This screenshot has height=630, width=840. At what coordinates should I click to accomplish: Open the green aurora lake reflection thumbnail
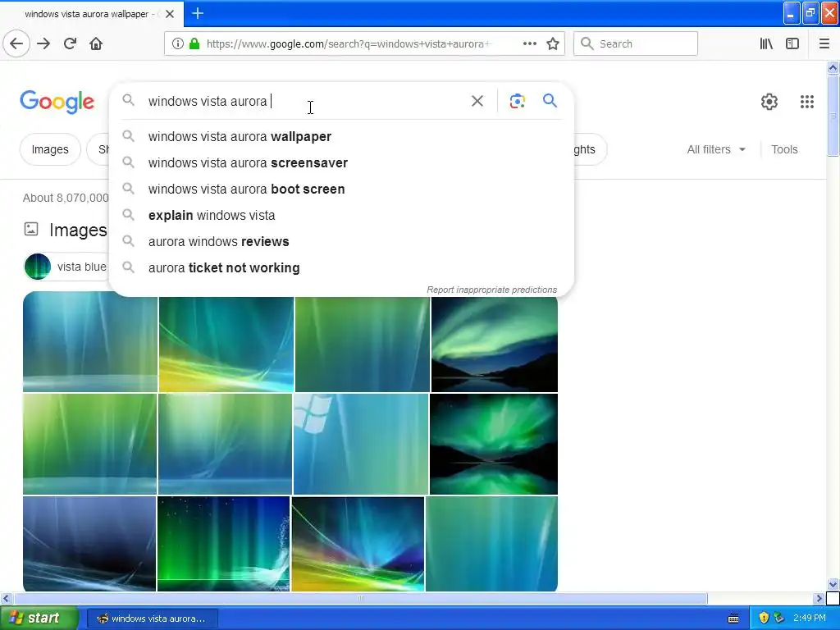pyautogui.click(x=493, y=444)
